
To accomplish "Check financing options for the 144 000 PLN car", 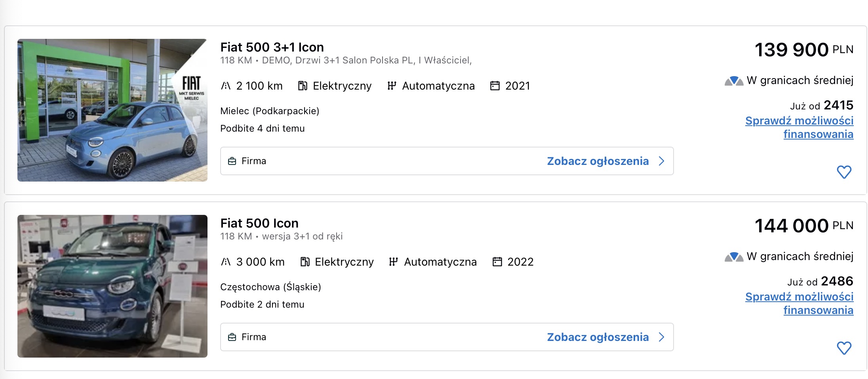I will pos(799,303).
